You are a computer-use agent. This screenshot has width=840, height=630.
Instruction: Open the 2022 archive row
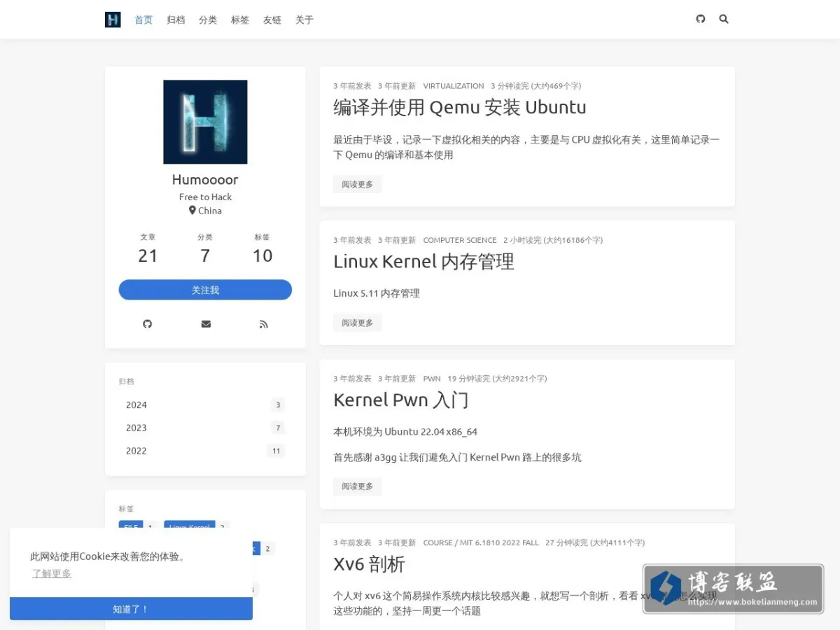205,451
